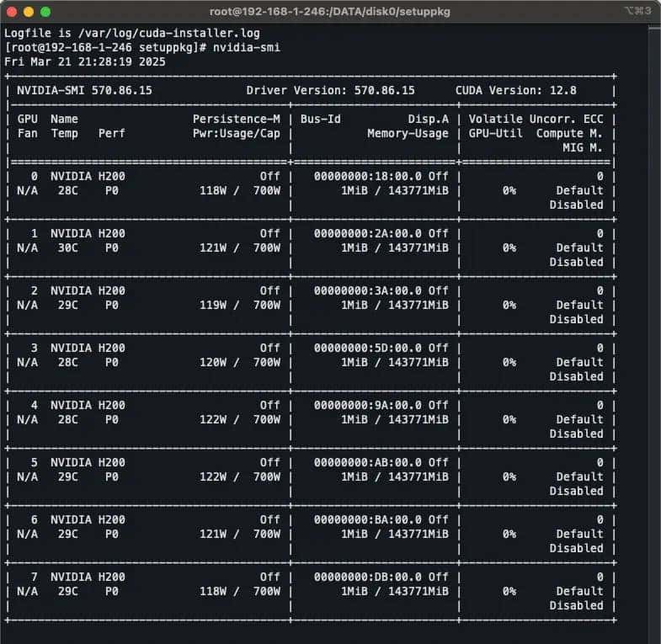
Task: Click NVIDIA-SMI 570.86.15 header text
Action: tap(84, 90)
